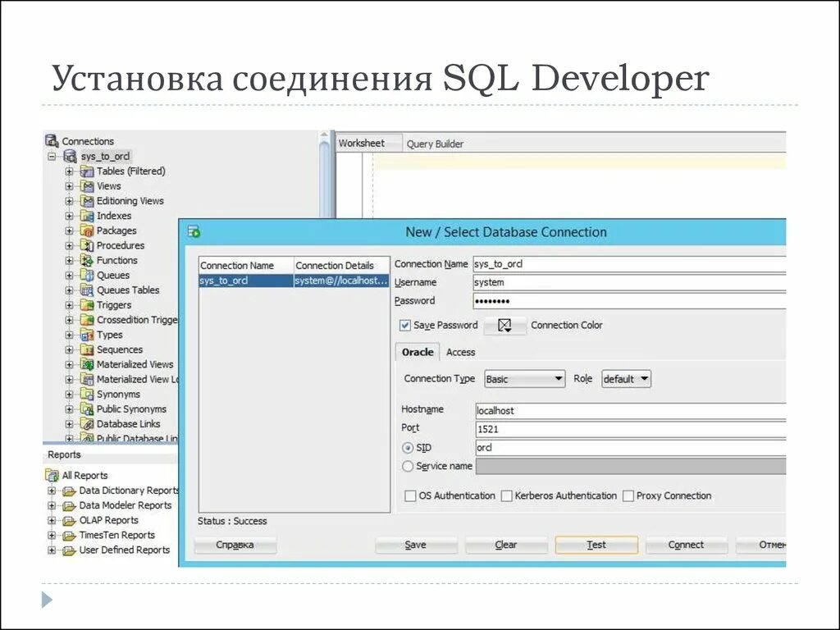Viewport: 840px width, 630px height.
Task: Toggle the Save Password checkbox
Action: tap(405, 325)
